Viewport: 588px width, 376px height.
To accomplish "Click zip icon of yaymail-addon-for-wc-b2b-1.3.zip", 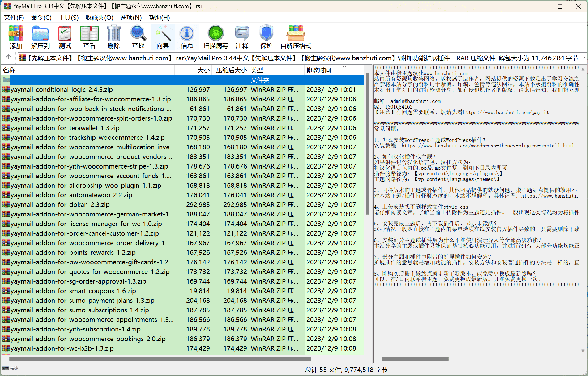I will coord(6,348).
